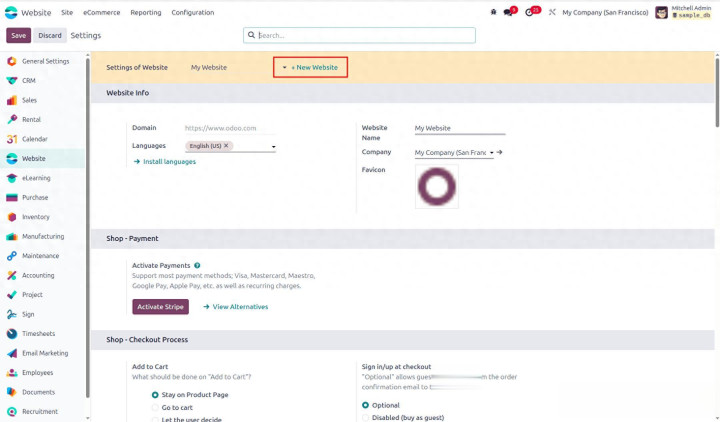720x422 pixels.
Task: Open the Configuration menu
Action: click(193, 12)
